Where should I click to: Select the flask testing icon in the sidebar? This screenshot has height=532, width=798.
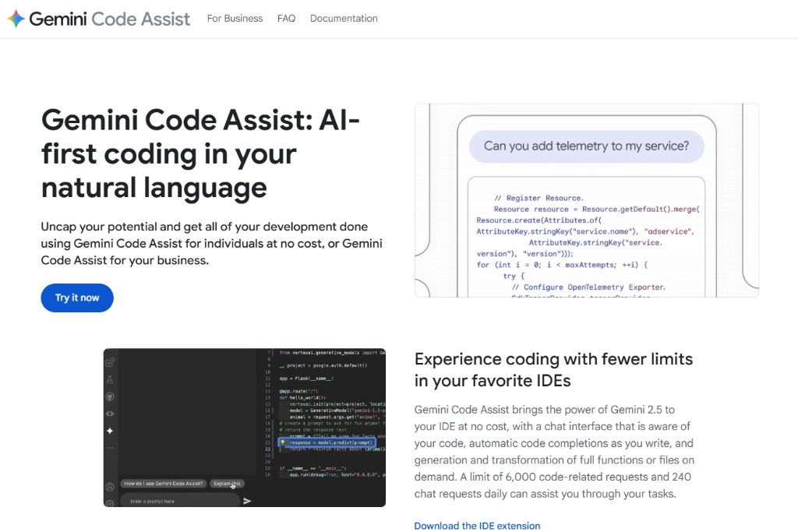[110, 379]
